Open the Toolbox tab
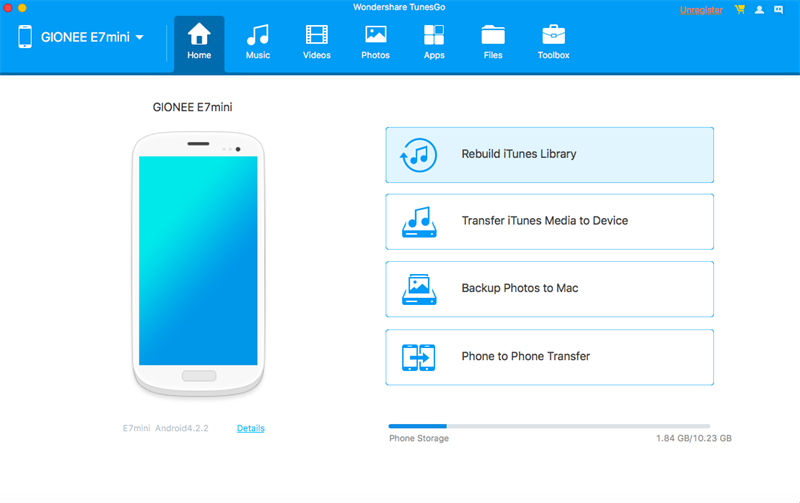Image resolution: width=800 pixels, height=503 pixels. 553,43
